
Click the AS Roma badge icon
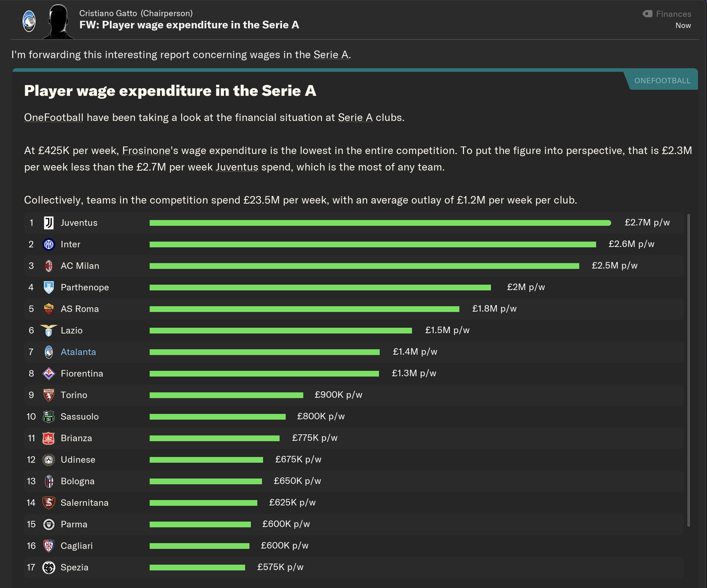click(x=49, y=309)
